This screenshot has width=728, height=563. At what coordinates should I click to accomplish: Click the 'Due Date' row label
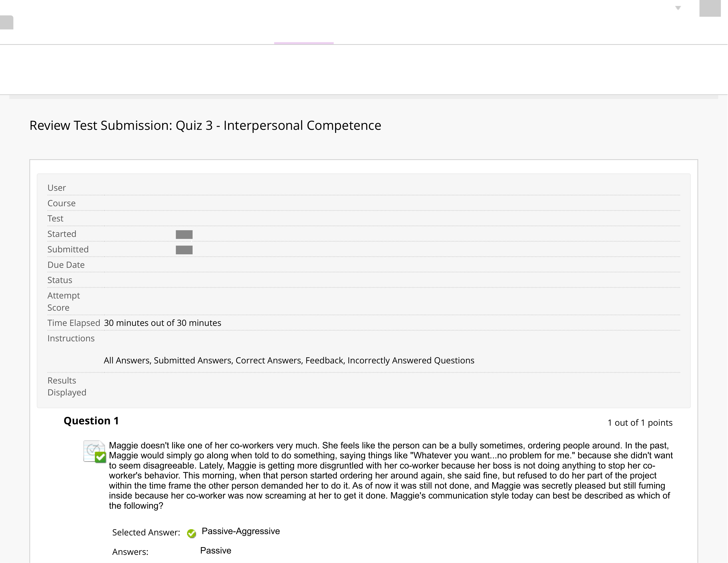click(x=66, y=265)
